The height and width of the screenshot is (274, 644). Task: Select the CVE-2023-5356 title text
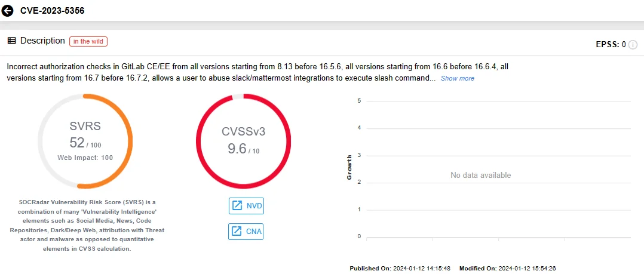tap(52, 11)
